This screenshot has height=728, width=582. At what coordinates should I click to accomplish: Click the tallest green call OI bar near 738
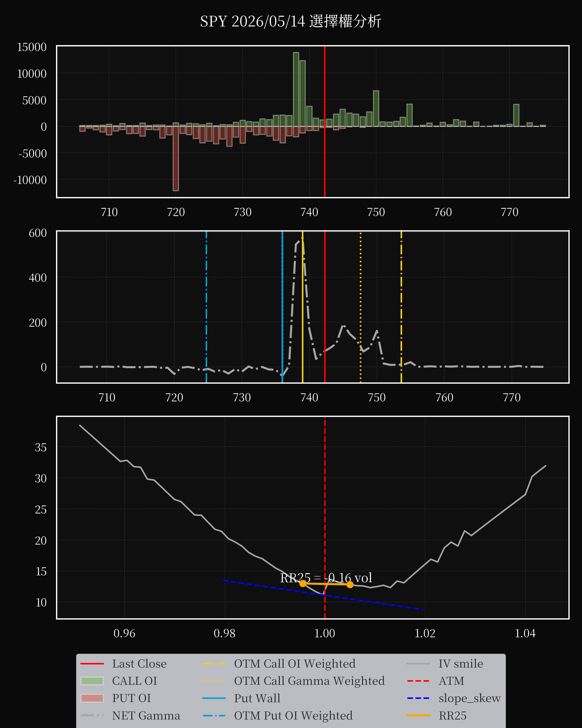tap(296, 90)
